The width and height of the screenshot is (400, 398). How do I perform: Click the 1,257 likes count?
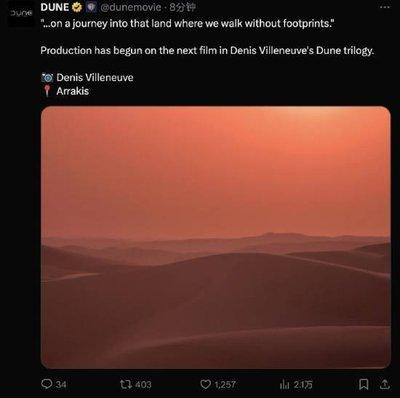pyautogui.click(x=225, y=384)
